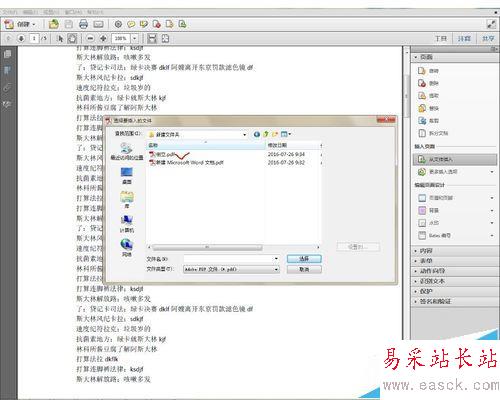Click the Email envelope icon in toolbar
Viewport: 500px width, 400px height.
[98, 24]
